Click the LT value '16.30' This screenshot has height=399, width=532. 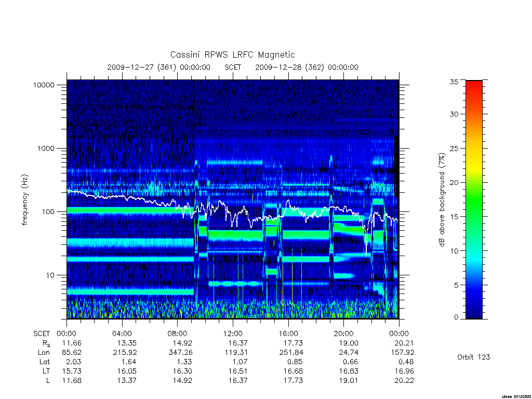[x=182, y=371]
